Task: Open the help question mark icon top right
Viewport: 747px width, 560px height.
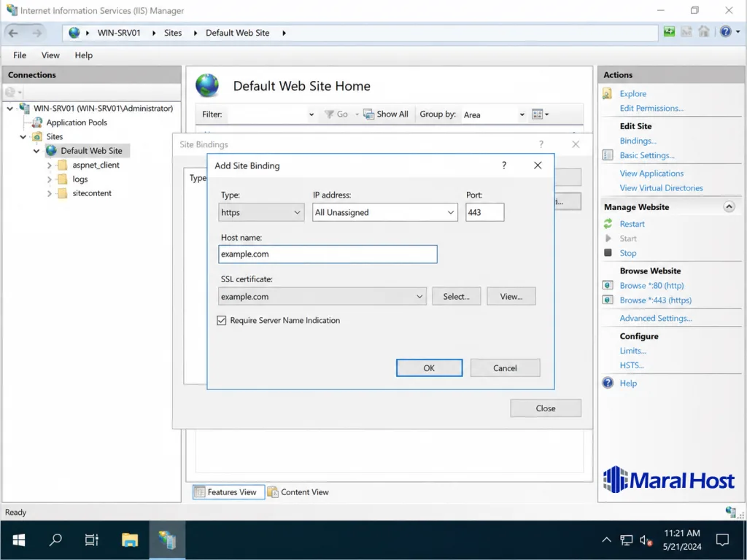Action: click(x=726, y=32)
